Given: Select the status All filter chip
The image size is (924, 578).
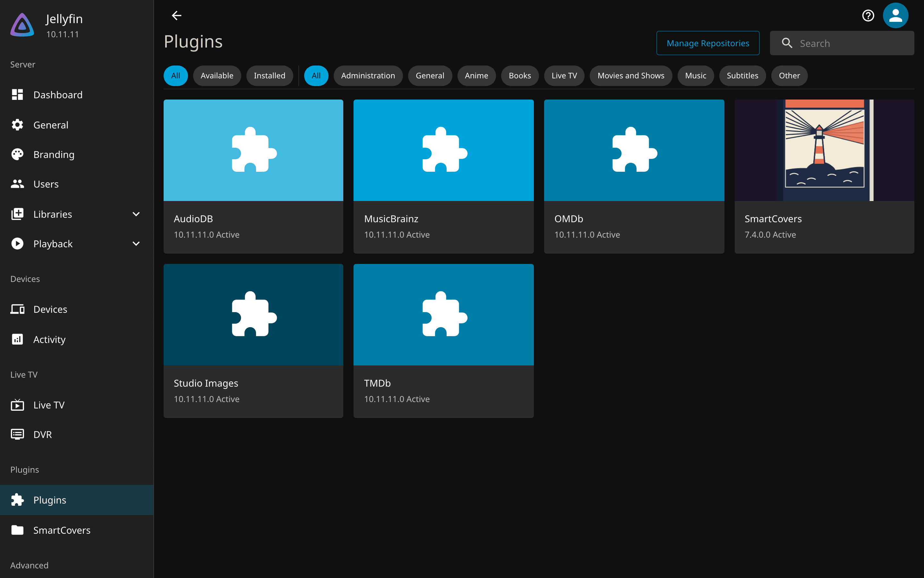Looking at the screenshot, I should point(175,76).
